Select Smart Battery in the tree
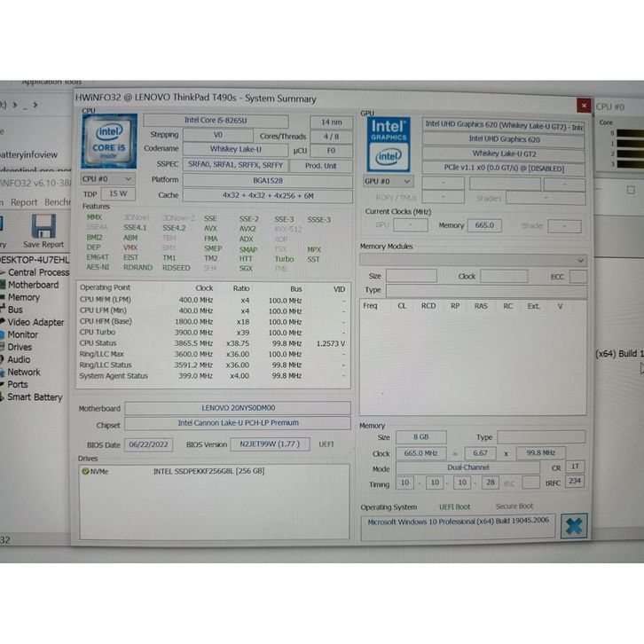 pyautogui.click(x=35, y=397)
